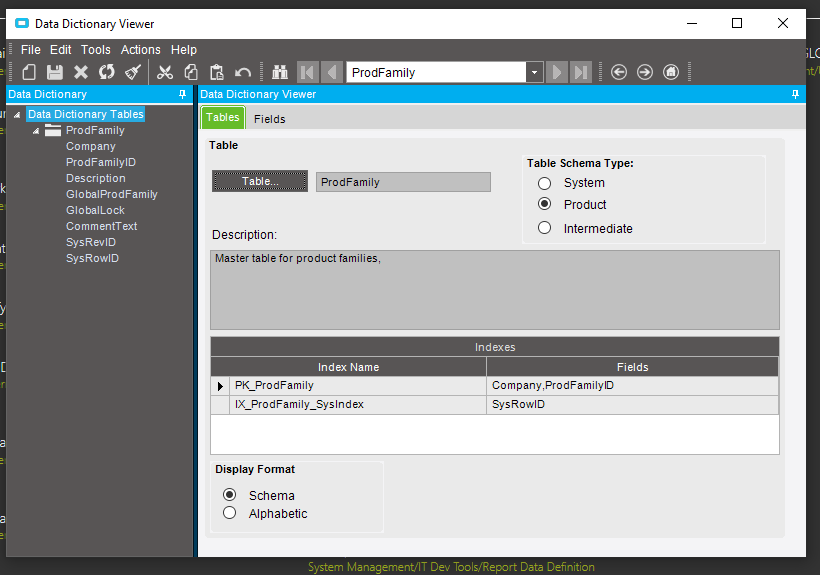Click the Back circled arrow icon

(619, 72)
